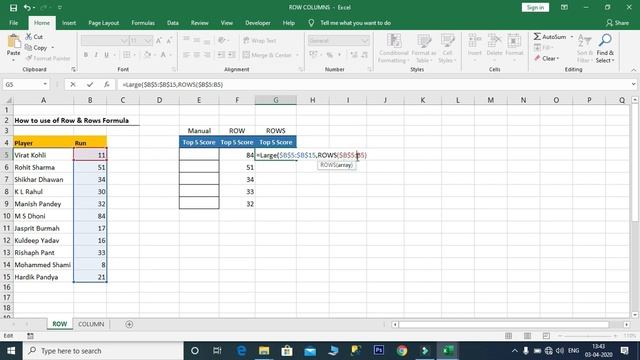
Task: Click the Cell Styles icon
Action: (447, 41)
